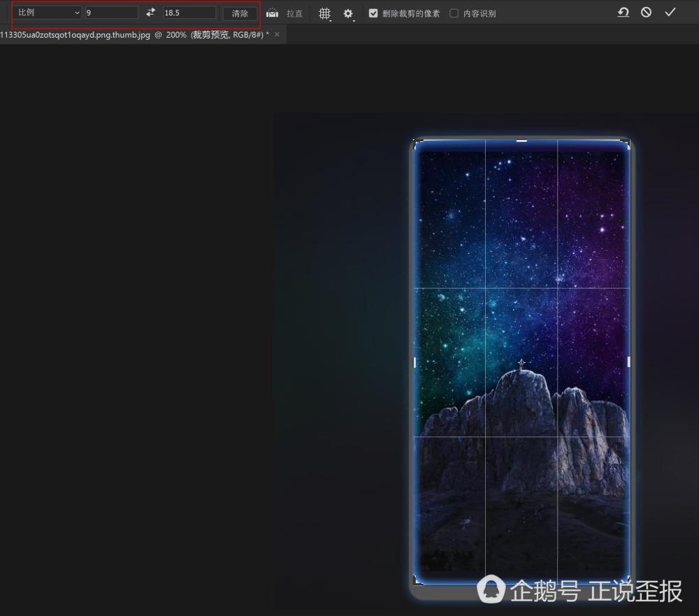Click the bottom-left crop corner handle
This screenshot has height=616, width=699.
tap(418, 580)
